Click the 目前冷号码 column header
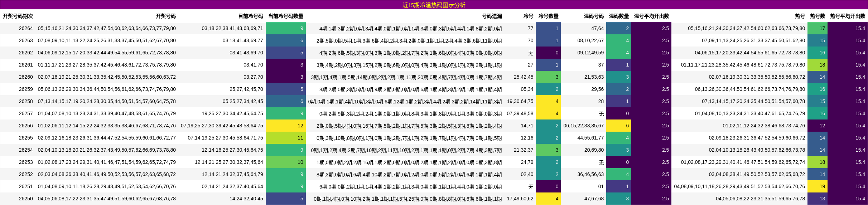 point(251,16)
